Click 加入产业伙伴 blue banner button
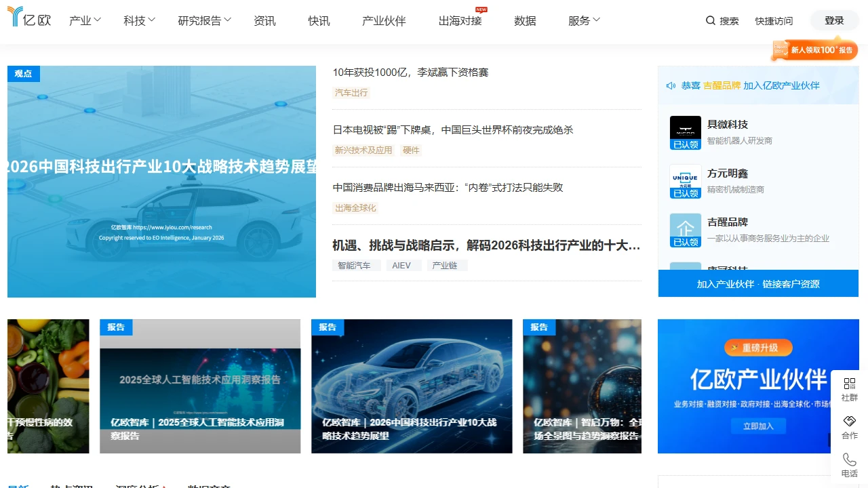 click(758, 284)
